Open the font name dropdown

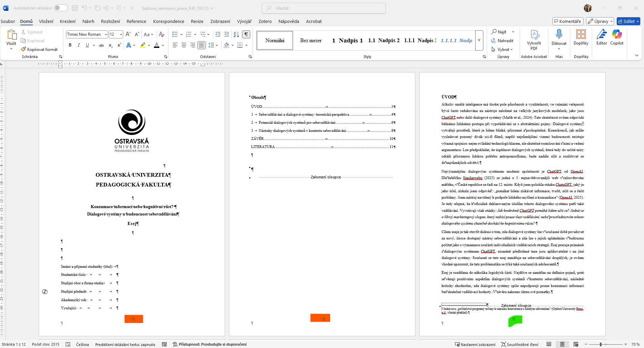tap(106, 34)
